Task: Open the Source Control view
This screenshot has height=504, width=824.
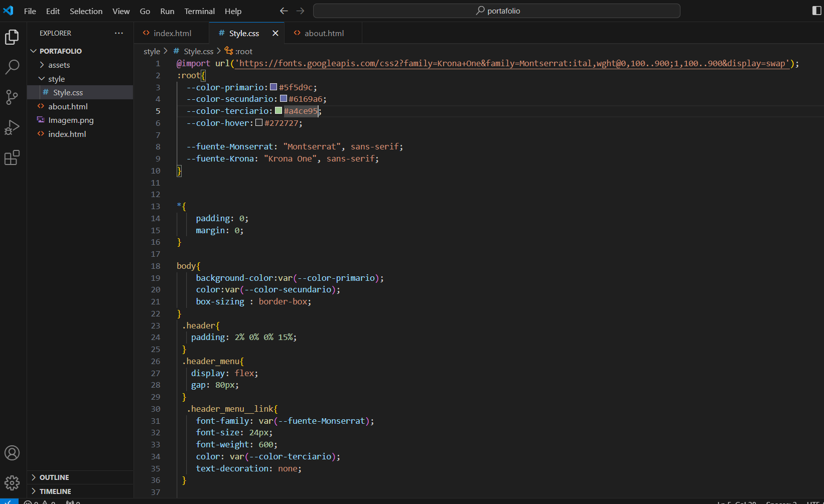Action: pos(12,97)
